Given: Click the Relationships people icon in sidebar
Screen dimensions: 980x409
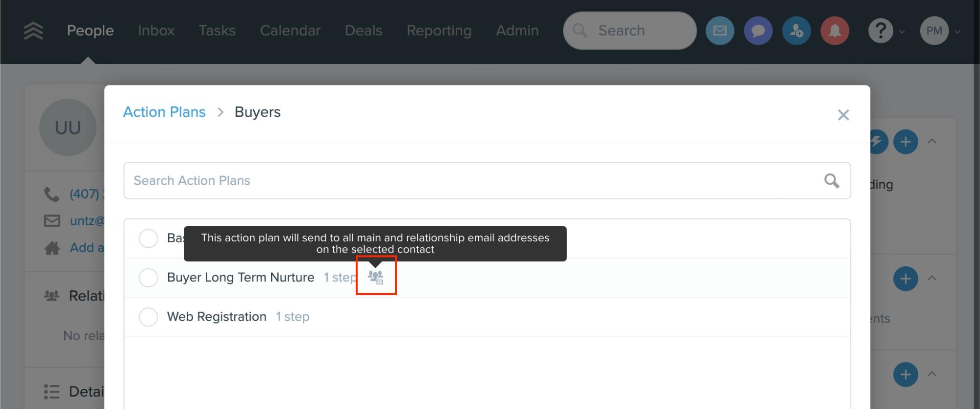Looking at the screenshot, I should coord(51,296).
